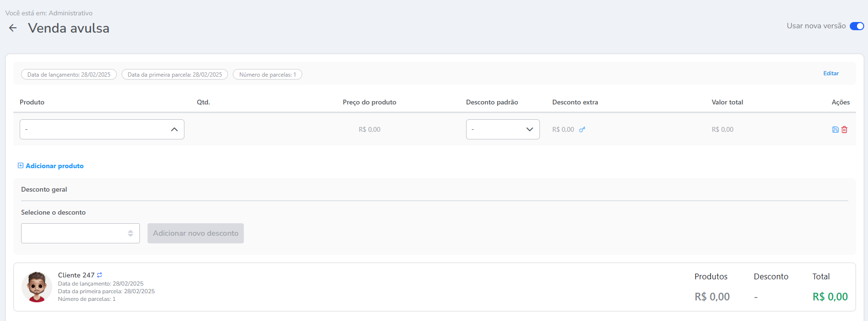Toggle the Usar nova versão switch
The height and width of the screenshot is (321, 868).
(857, 26)
